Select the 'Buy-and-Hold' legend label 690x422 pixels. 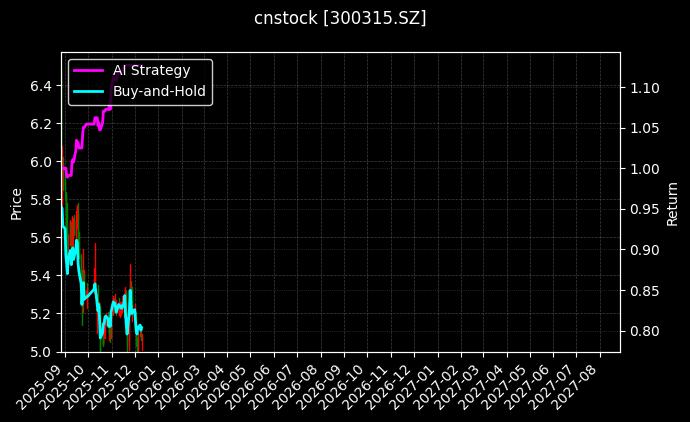coord(159,91)
